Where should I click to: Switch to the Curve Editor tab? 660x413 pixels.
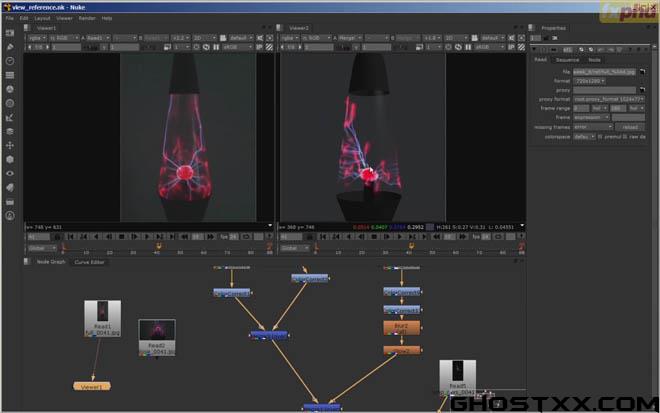(89, 262)
